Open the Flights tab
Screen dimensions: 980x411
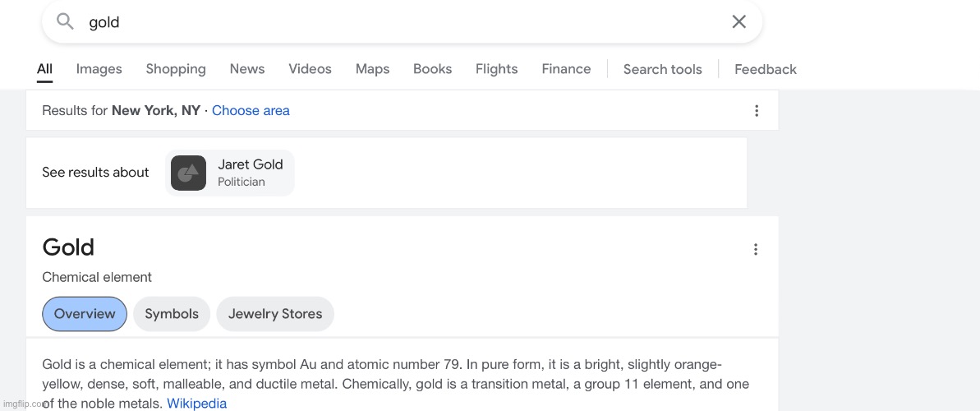[x=496, y=69]
